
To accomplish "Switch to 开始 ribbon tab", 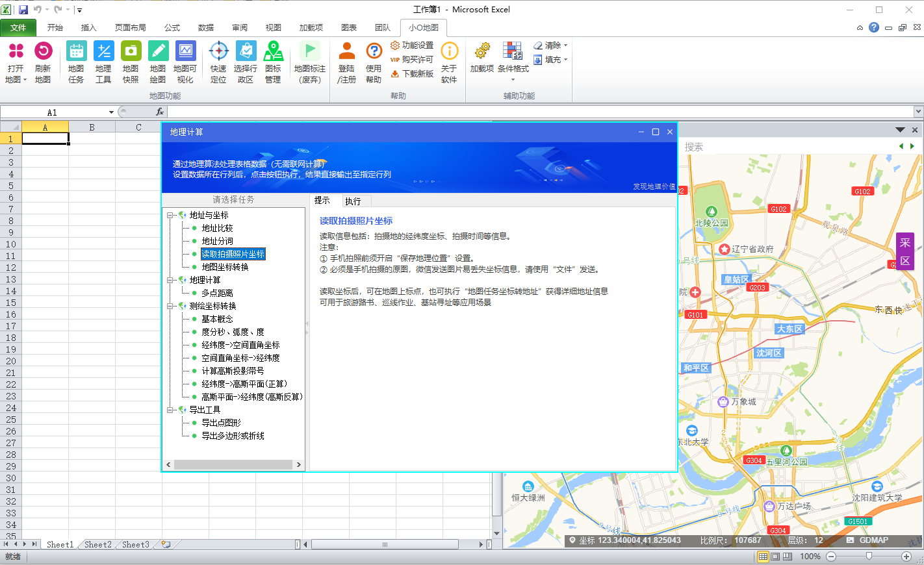I will pos(55,27).
